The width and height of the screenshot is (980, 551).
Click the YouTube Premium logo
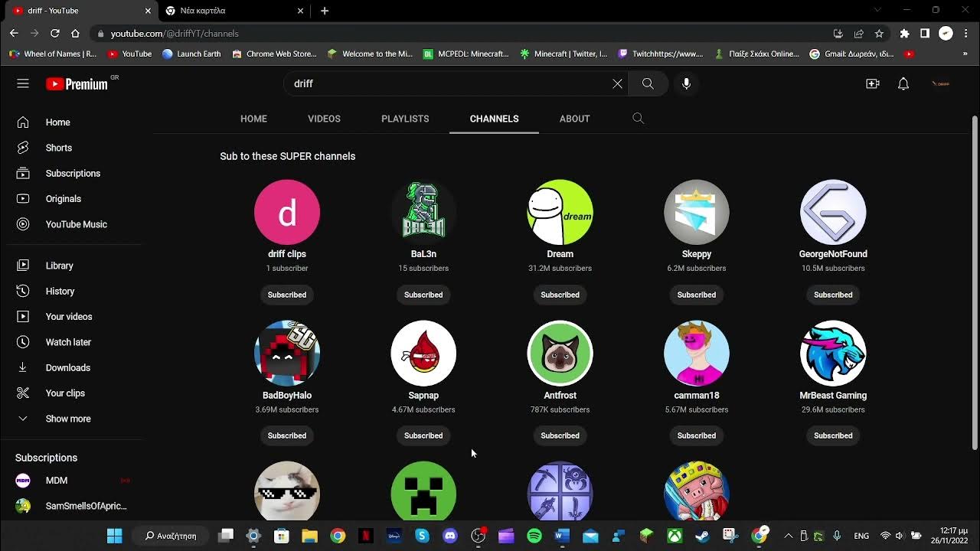point(77,84)
